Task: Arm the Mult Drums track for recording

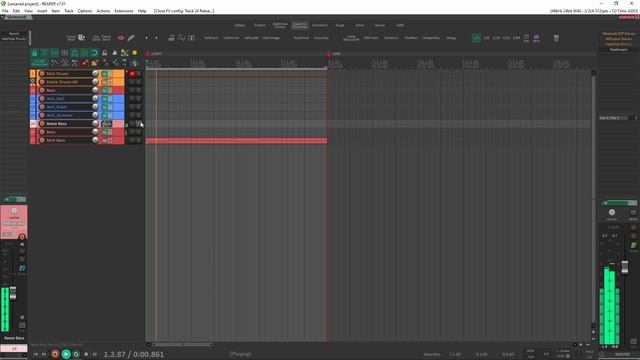Action: (x=42, y=73)
